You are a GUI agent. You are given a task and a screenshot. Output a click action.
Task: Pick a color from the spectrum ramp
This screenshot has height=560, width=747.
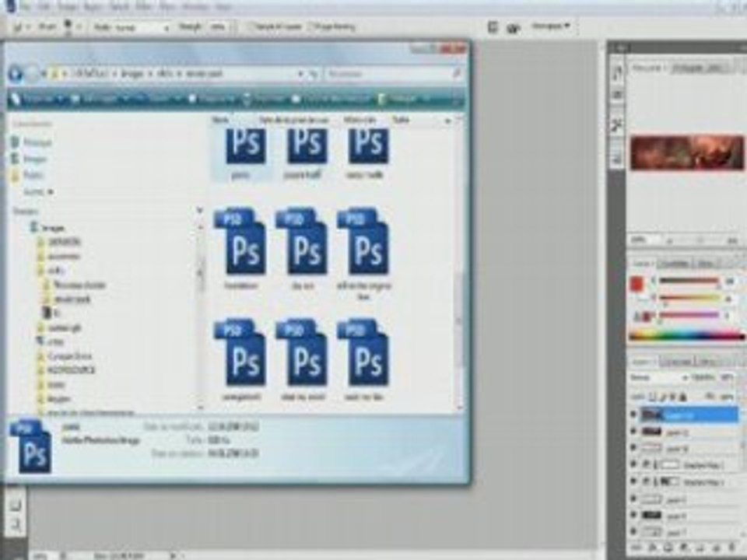[x=686, y=336]
